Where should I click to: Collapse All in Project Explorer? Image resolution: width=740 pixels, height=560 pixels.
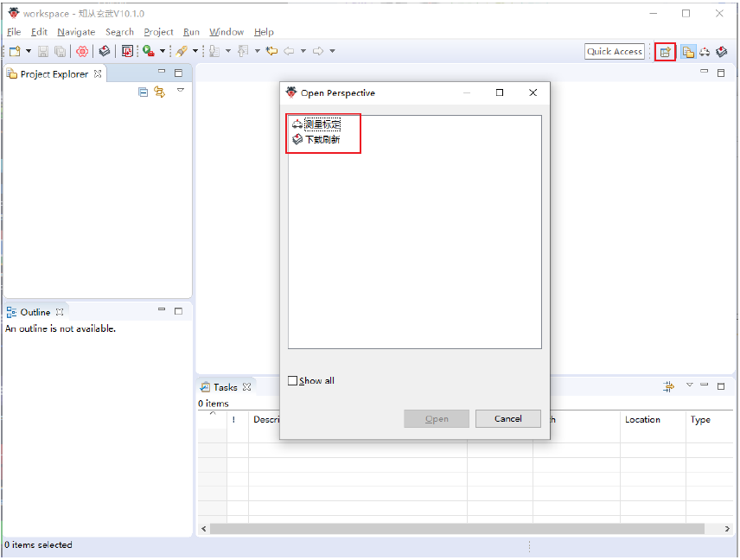143,92
